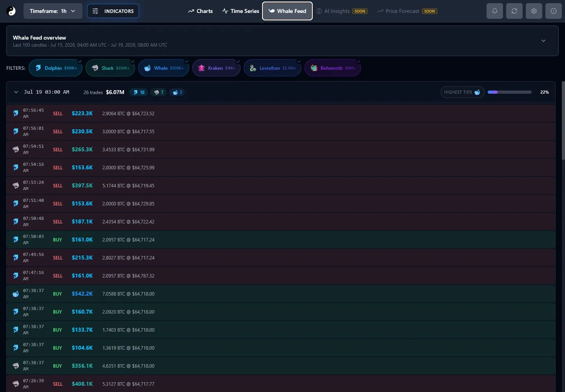Open the AI Insights tab
The image size is (565, 392).
coord(342,11)
